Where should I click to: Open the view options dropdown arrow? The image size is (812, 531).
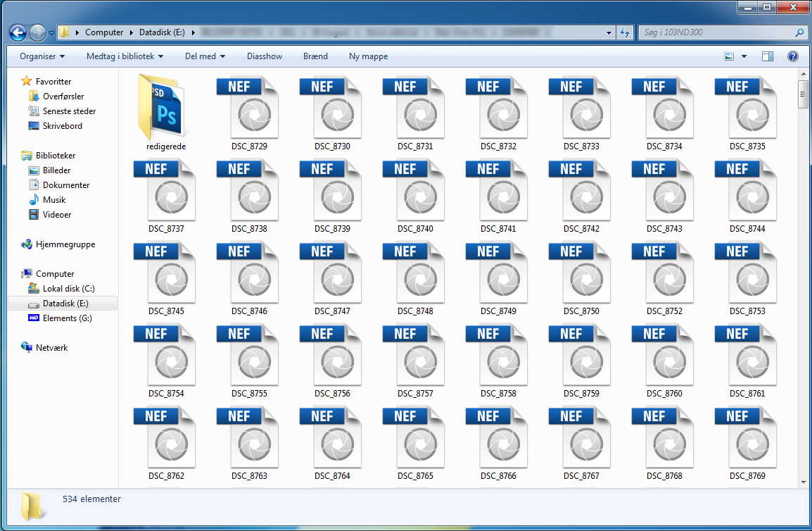[744, 56]
